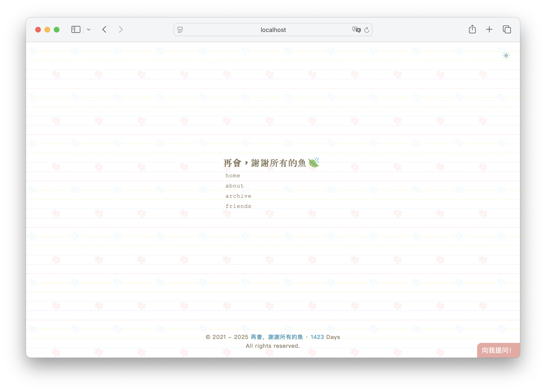Click the 1423 days counter link
The image size is (546, 392).
(x=317, y=337)
